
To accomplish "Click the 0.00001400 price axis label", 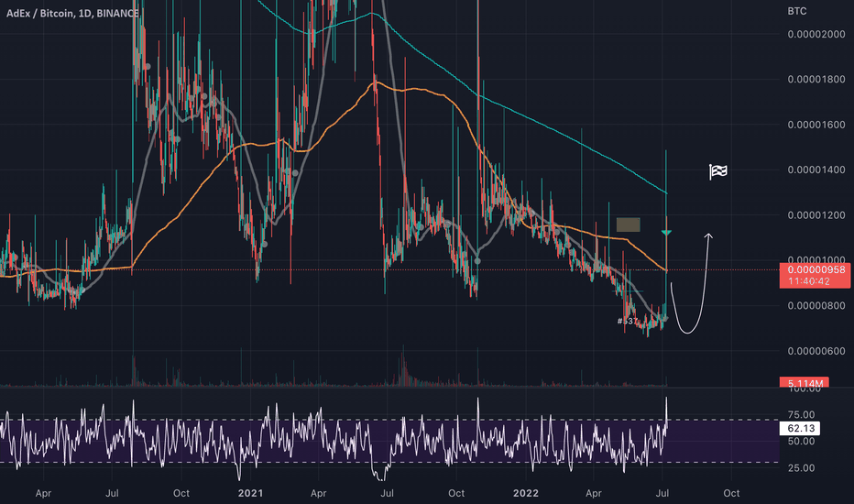I will pos(816,170).
